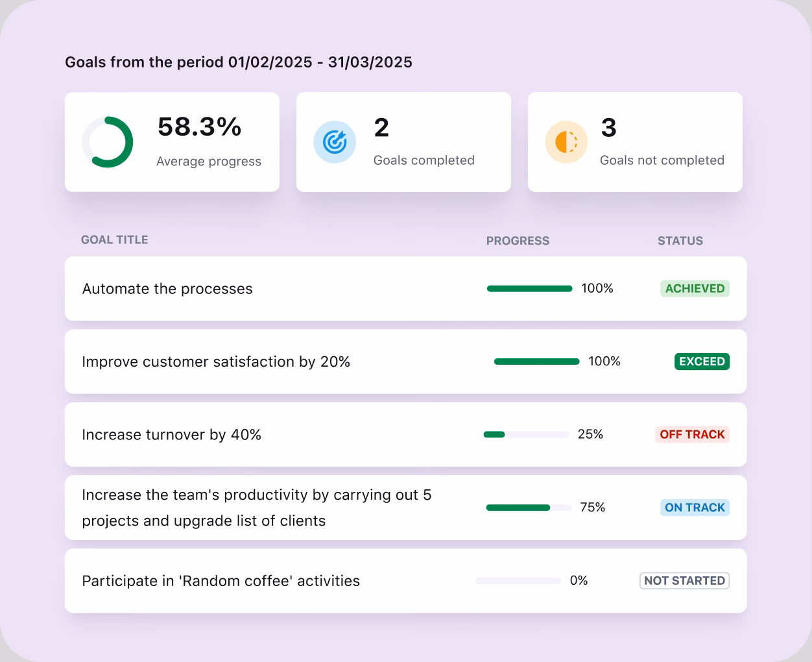Open the team's productivity goal row
The width and height of the screenshot is (812, 662).
pyautogui.click(x=256, y=508)
